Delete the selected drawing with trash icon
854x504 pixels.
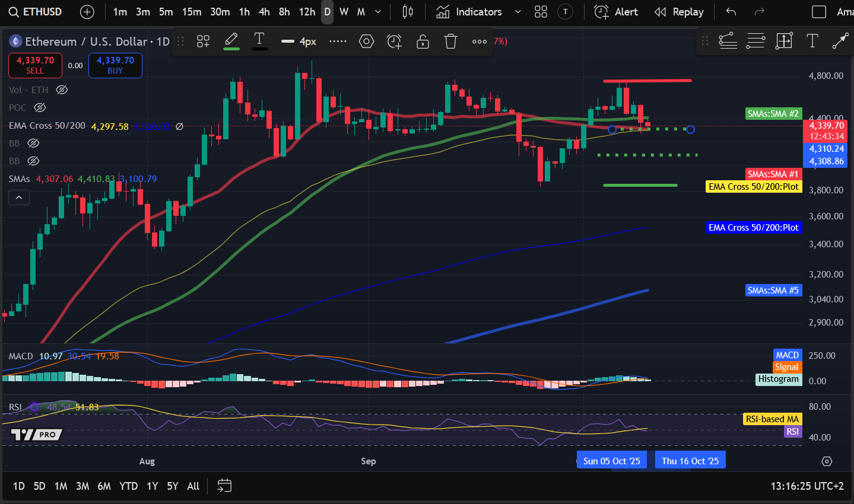coord(451,41)
